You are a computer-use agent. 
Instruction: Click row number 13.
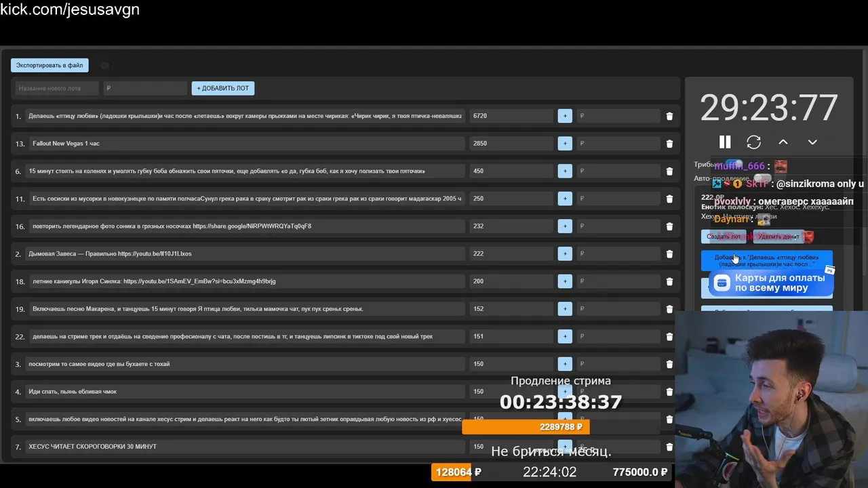pyautogui.click(x=20, y=144)
